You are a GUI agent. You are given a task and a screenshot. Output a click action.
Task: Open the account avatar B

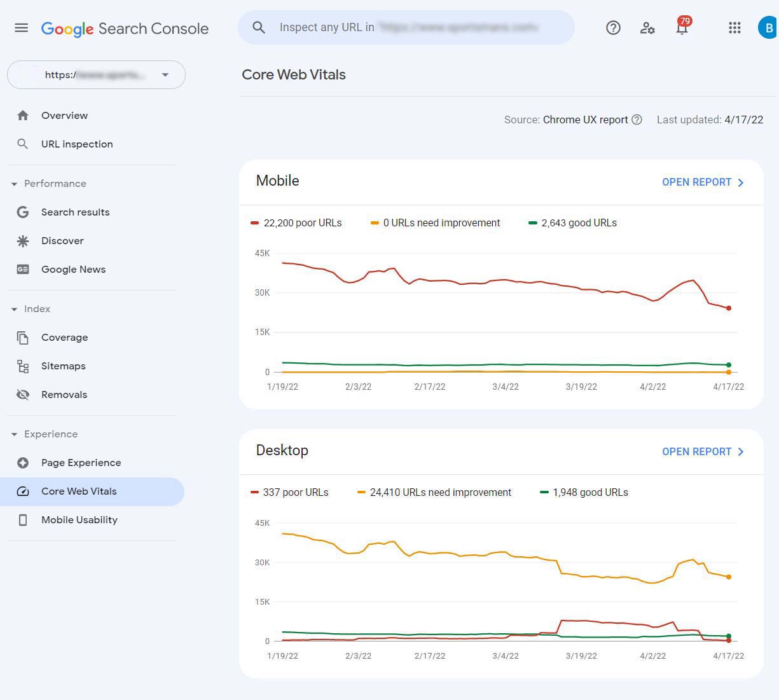(768, 28)
